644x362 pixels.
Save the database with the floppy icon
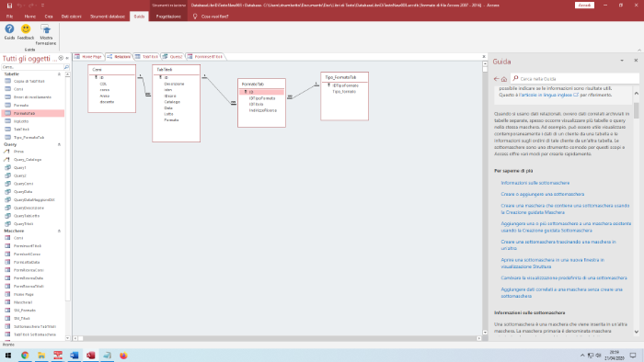pyautogui.click(x=9, y=6)
